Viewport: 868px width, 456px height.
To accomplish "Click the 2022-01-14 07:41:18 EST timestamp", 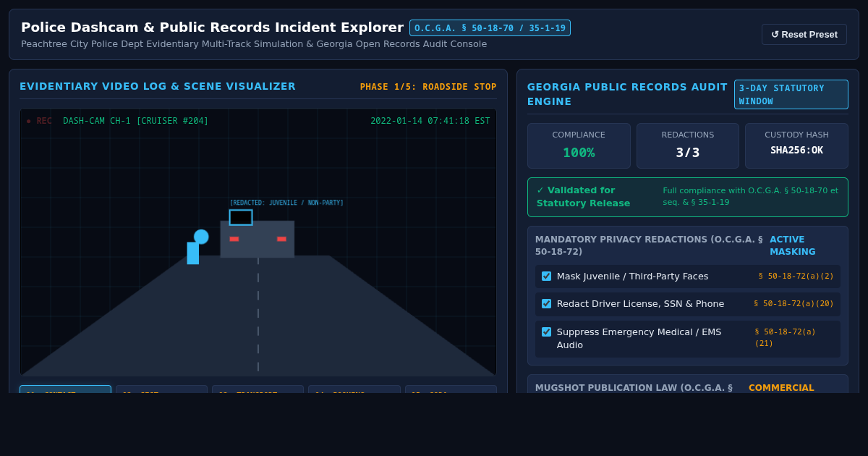I will [430, 121].
